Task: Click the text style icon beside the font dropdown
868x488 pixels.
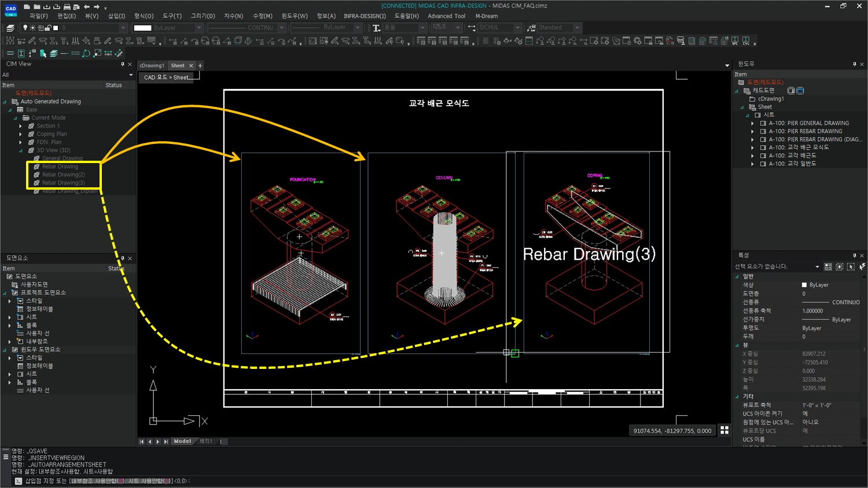Action: pyautogui.click(x=376, y=27)
